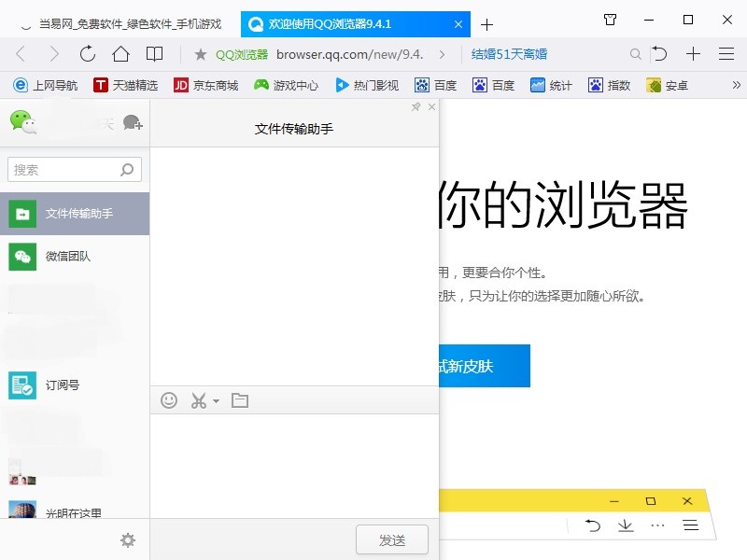Select the emoji icon in chat toolbar
747x560 pixels.
click(169, 399)
